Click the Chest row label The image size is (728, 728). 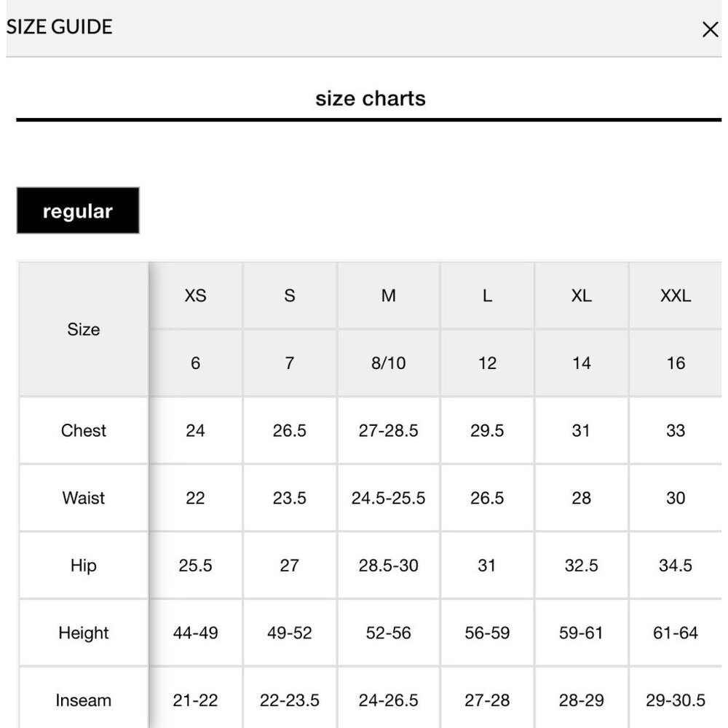pyautogui.click(x=84, y=430)
